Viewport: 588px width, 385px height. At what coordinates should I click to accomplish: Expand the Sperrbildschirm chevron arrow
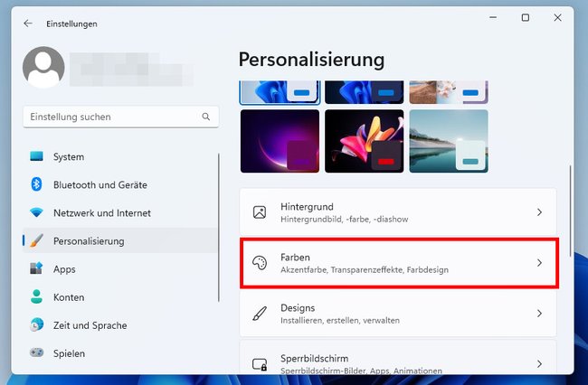click(539, 364)
